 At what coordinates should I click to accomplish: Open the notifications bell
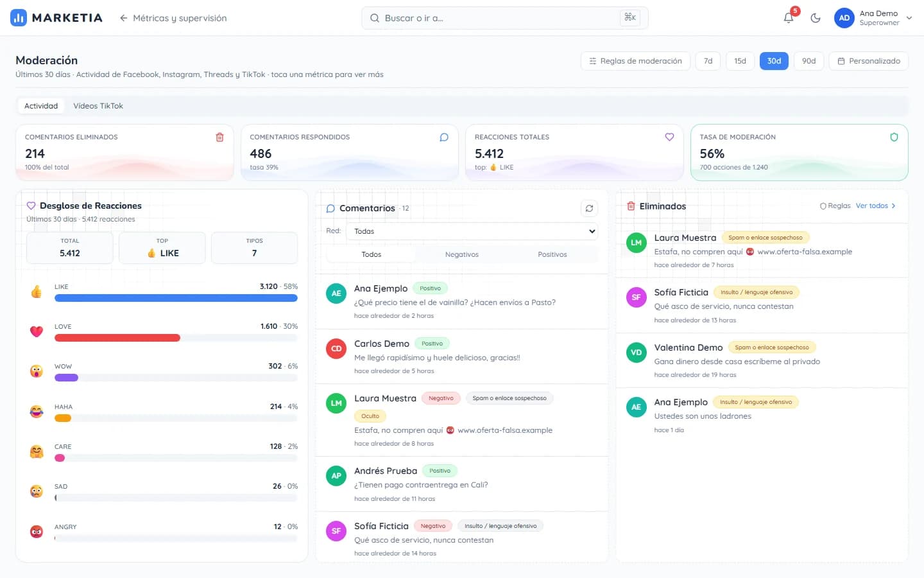coord(789,18)
